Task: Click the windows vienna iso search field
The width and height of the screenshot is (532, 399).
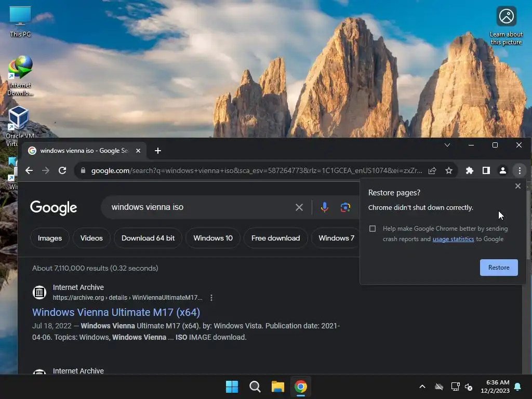Action: click(200, 207)
